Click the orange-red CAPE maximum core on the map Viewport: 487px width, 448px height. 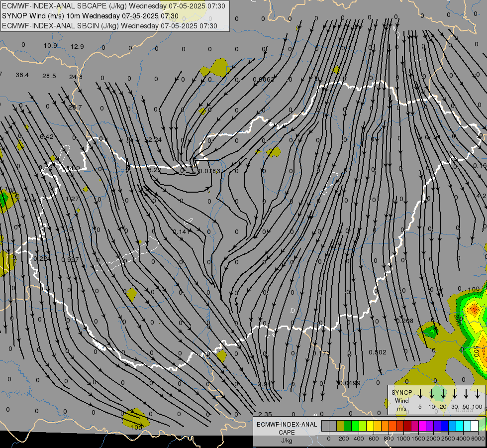(474, 309)
